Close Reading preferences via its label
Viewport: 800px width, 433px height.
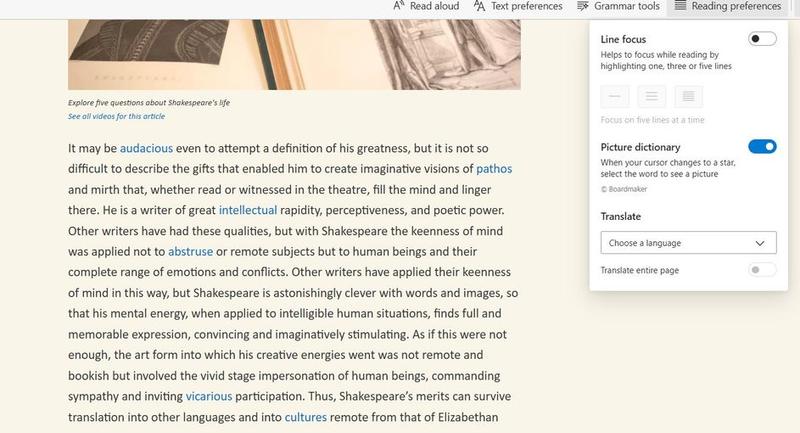pyautogui.click(x=736, y=6)
